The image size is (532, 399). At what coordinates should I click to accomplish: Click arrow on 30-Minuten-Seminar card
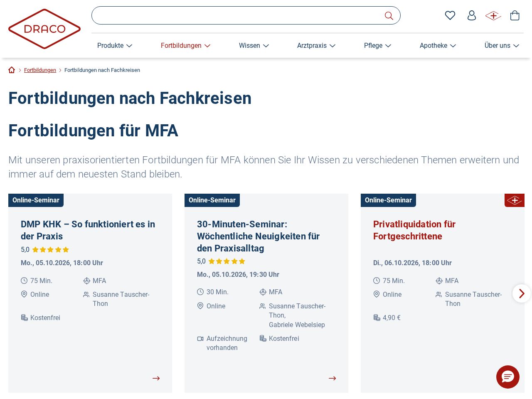[x=332, y=378]
